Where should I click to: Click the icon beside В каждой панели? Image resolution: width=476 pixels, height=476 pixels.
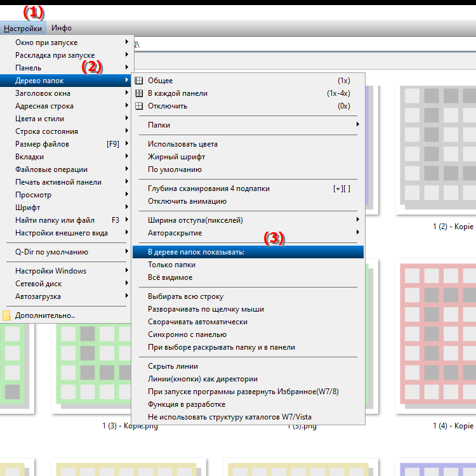pyautogui.click(x=139, y=93)
